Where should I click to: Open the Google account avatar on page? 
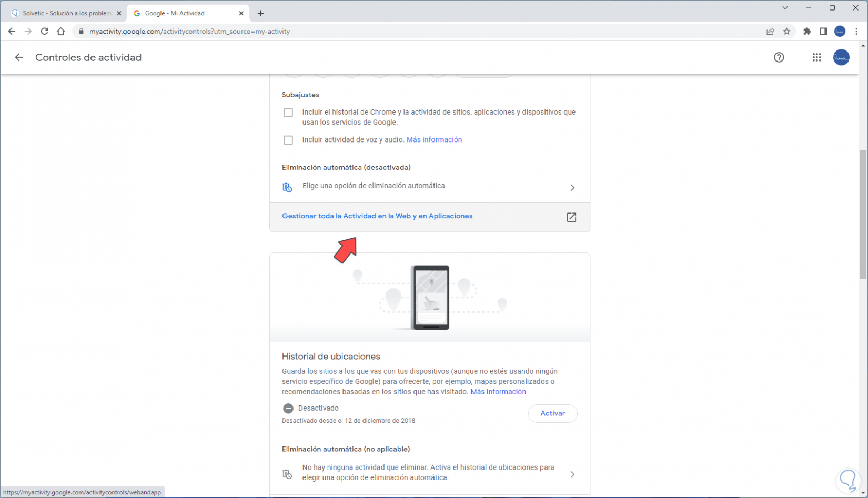click(x=841, y=57)
